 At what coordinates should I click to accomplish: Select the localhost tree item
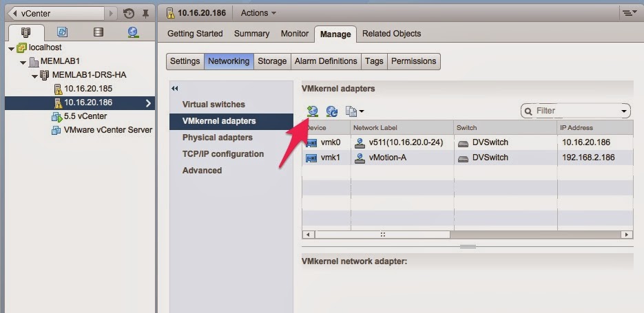click(x=45, y=47)
